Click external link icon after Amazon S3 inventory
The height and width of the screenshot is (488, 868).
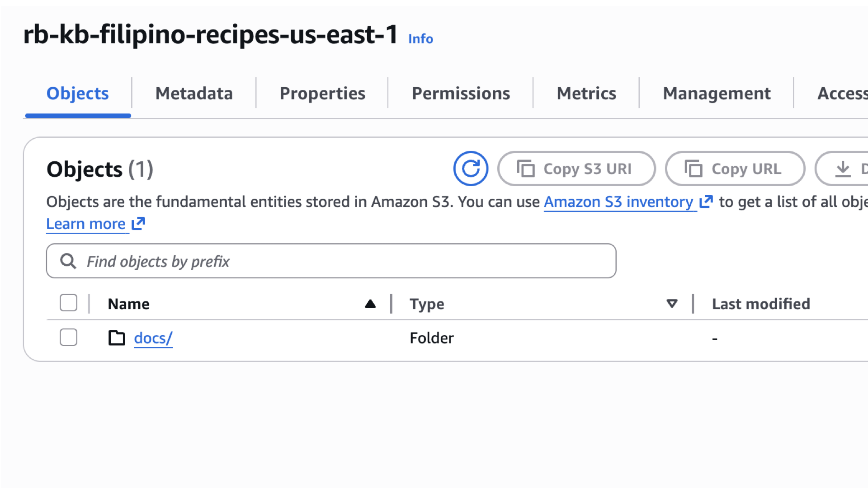pos(706,202)
